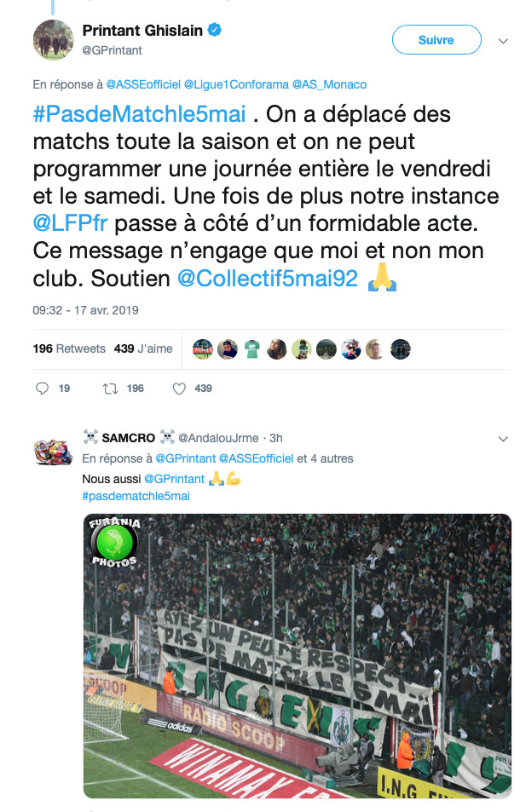Open the last liker avatar in row
520x812 pixels.
401,349
